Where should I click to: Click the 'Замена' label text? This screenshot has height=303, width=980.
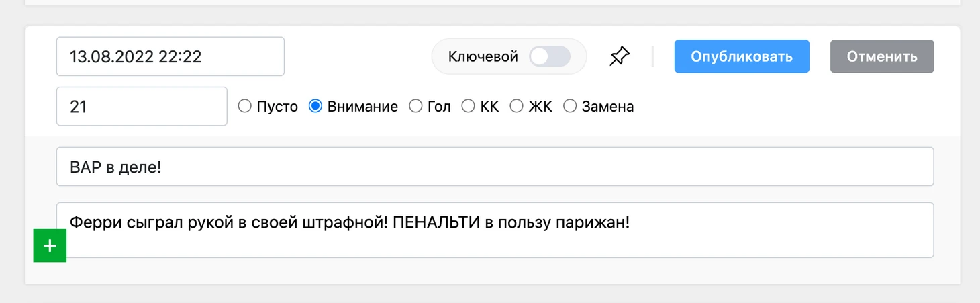pos(607,106)
